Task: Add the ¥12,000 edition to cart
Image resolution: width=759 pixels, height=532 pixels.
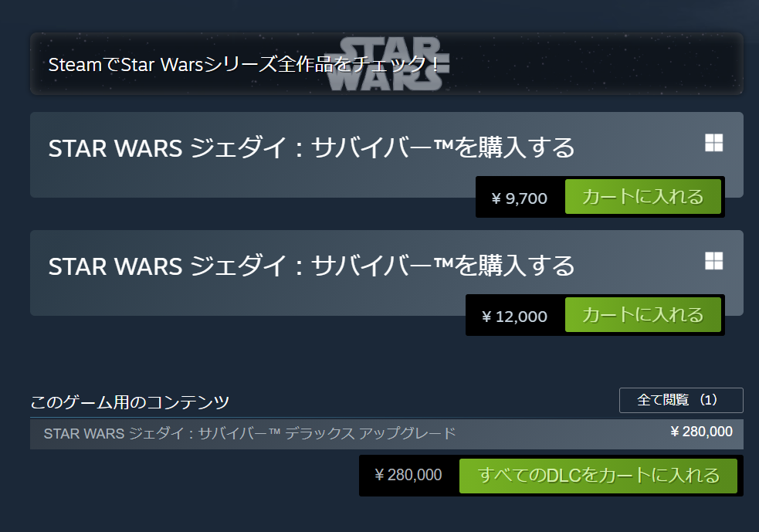Action: tap(643, 315)
